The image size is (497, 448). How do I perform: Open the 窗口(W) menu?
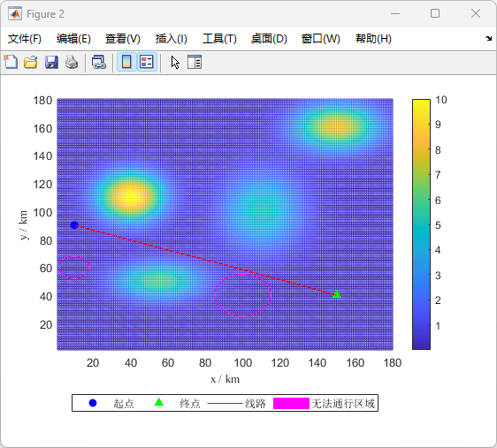click(320, 39)
